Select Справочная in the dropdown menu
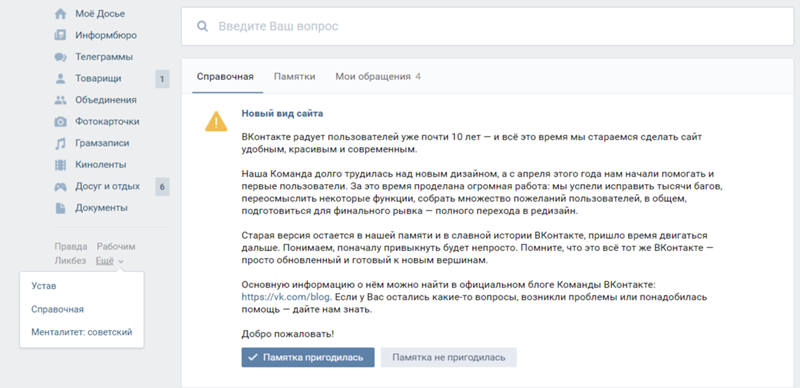Image resolution: width=800 pixels, height=388 pixels. [x=58, y=309]
